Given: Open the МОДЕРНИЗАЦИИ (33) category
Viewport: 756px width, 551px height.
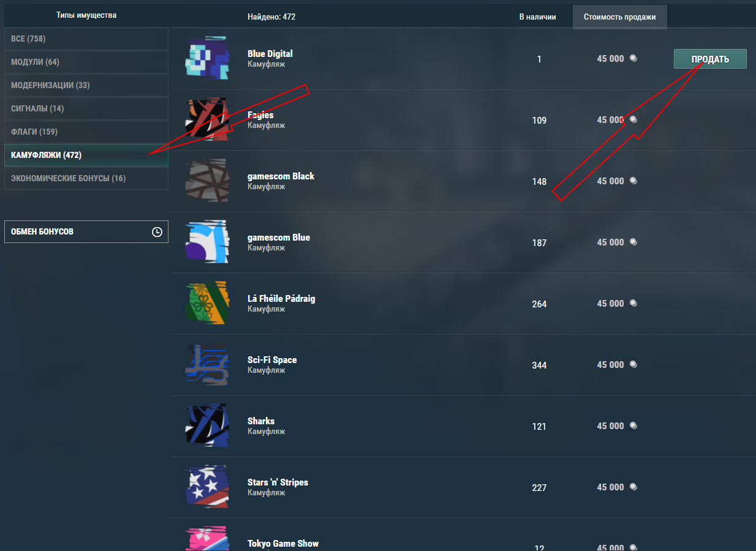Looking at the screenshot, I should (86, 86).
